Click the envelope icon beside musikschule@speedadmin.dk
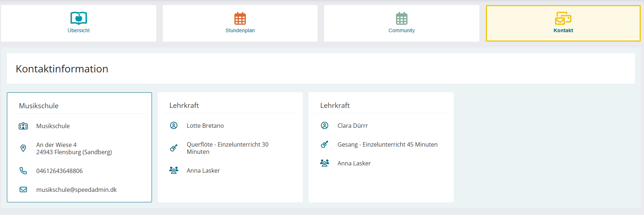644x215 pixels. point(23,190)
